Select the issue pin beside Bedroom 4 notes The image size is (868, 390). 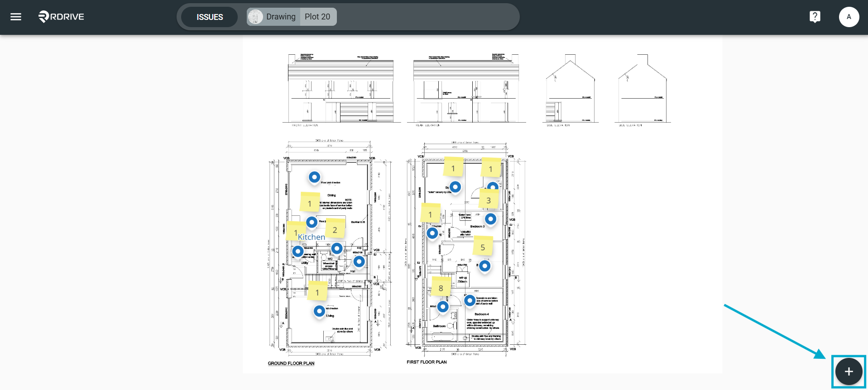pos(470,300)
